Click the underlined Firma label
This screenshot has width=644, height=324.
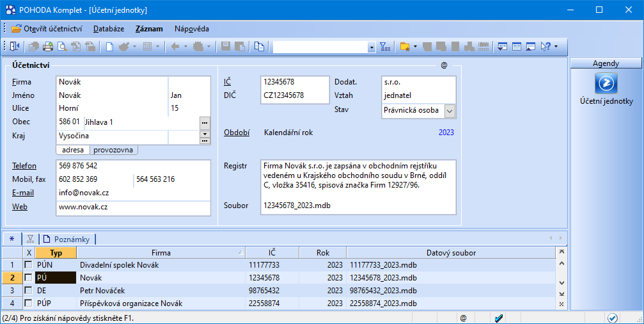point(22,82)
